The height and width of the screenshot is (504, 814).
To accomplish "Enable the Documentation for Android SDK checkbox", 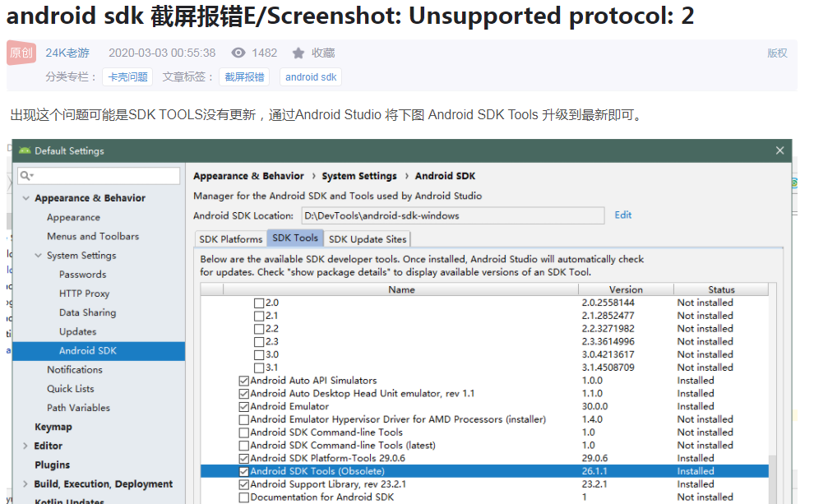I will 244,497.
